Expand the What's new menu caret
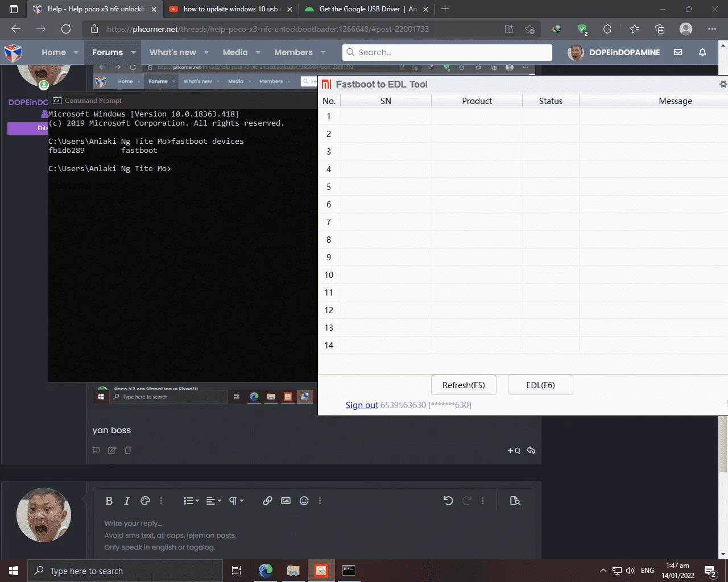 click(206, 52)
